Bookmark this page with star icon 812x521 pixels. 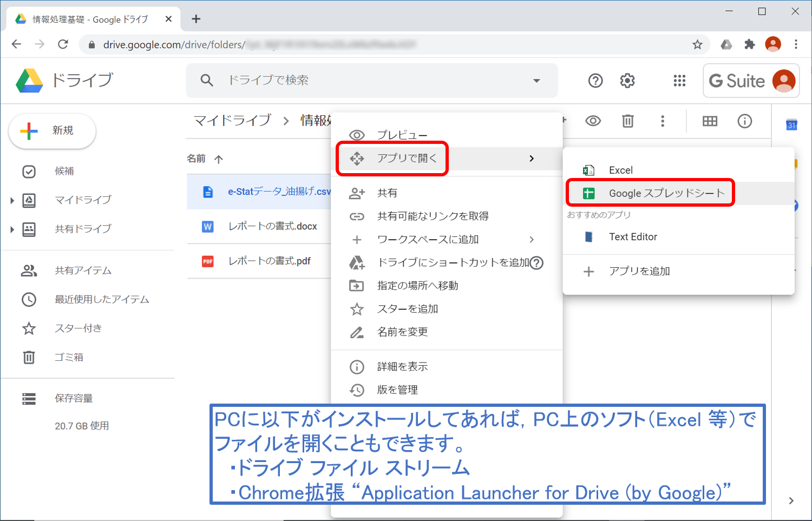697,44
